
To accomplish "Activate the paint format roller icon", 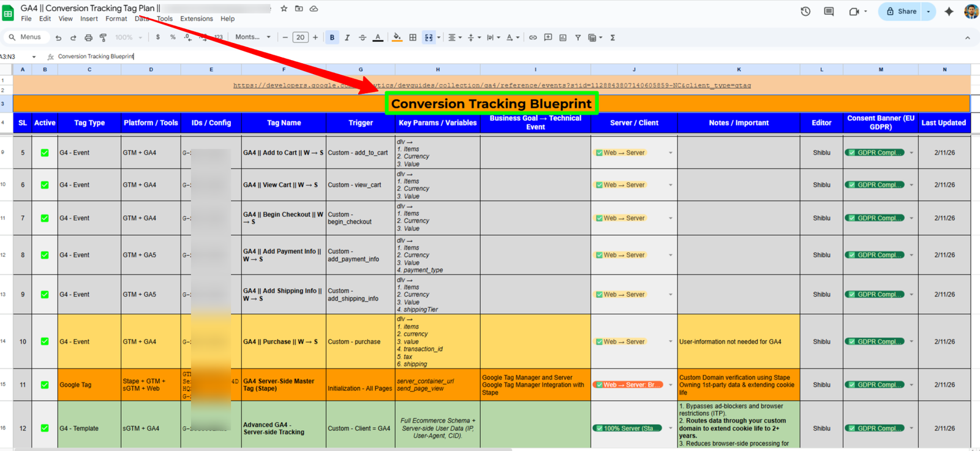I will coord(103,37).
